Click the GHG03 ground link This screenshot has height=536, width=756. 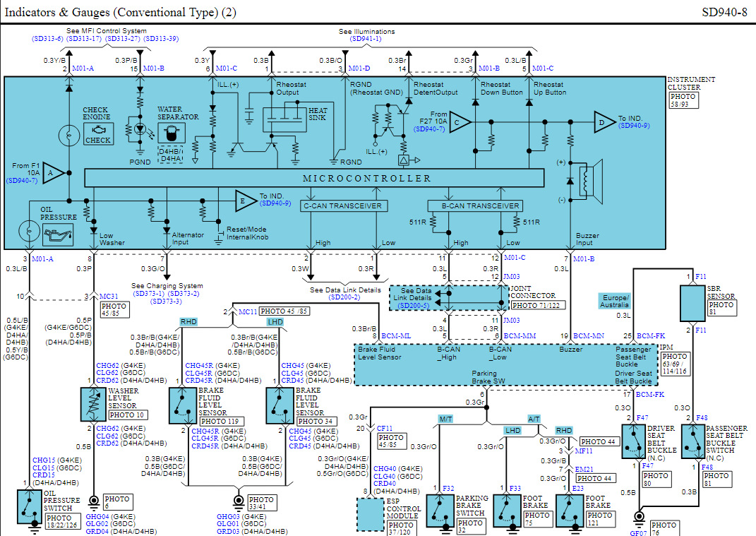[x=228, y=517]
